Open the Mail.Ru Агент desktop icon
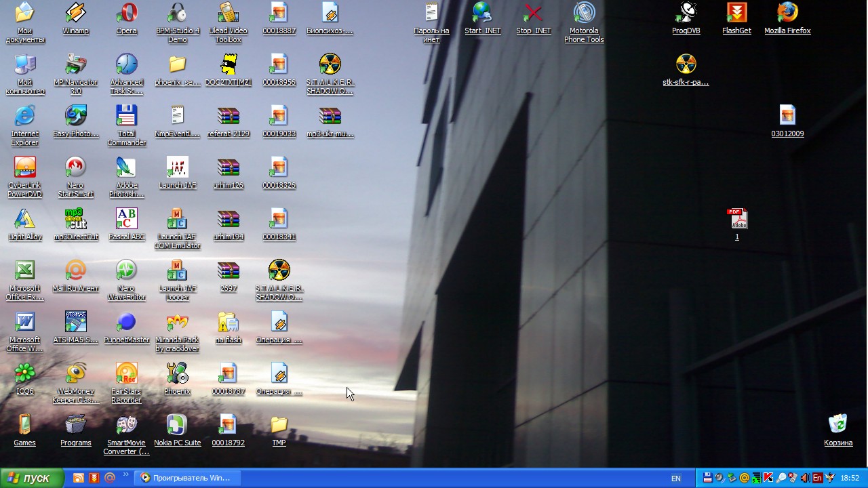 tap(75, 275)
